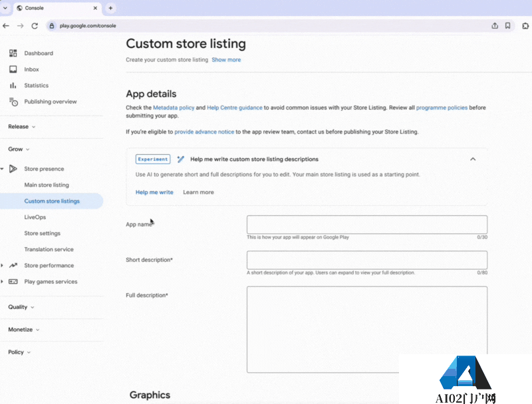Click the Publishing overview icon

(13, 102)
